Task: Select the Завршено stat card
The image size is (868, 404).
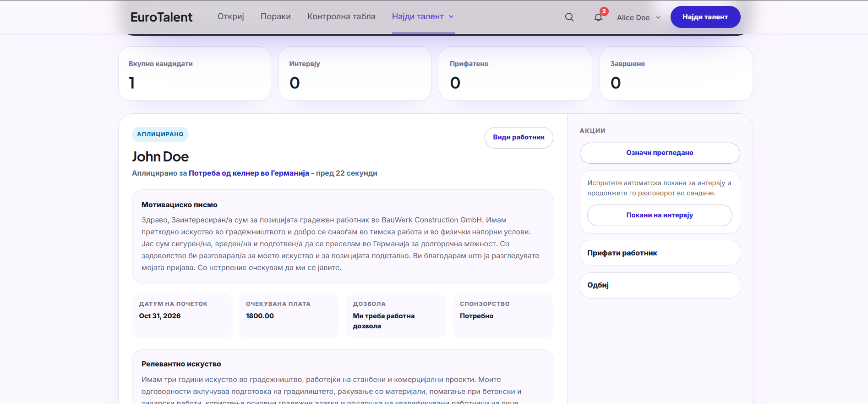Action: (x=676, y=73)
